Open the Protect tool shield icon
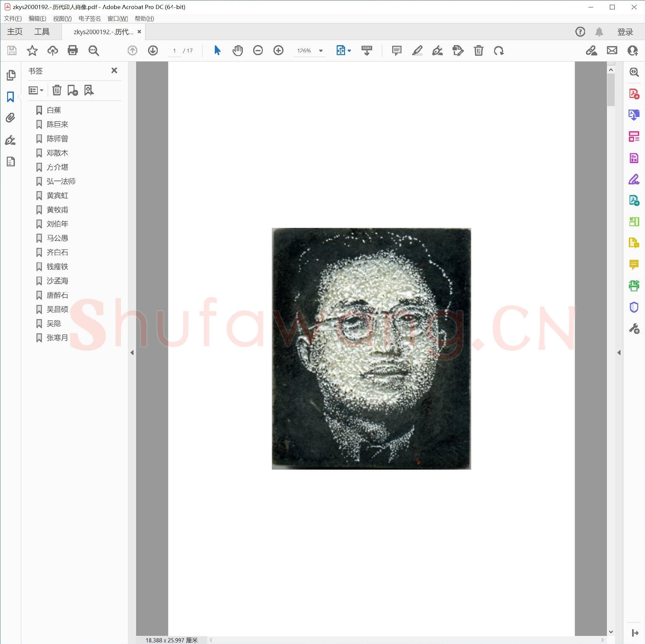This screenshot has width=645, height=644. pos(634,307)
